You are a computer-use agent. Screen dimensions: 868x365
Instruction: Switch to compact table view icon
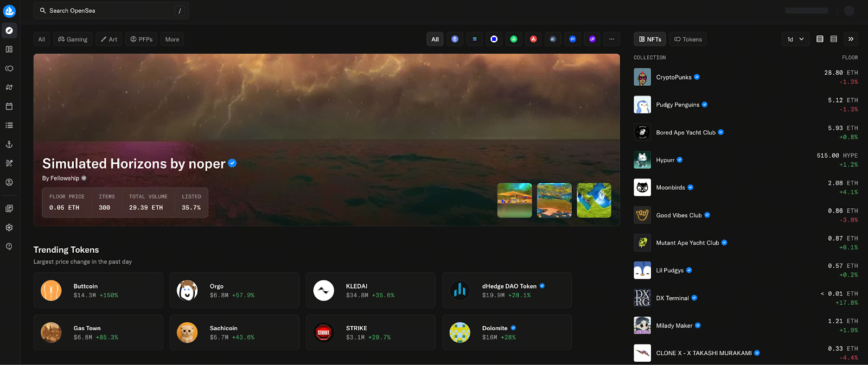pos(820,39)
